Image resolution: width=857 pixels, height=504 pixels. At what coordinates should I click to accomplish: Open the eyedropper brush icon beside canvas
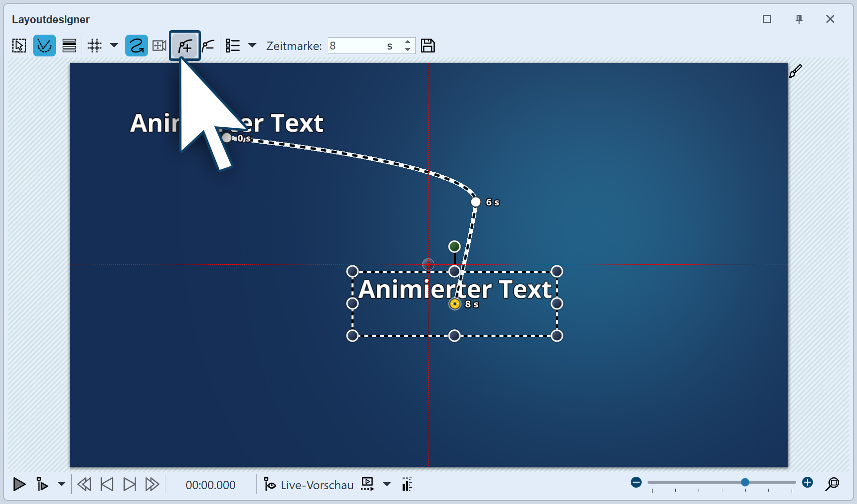click(x=795, y=71)
